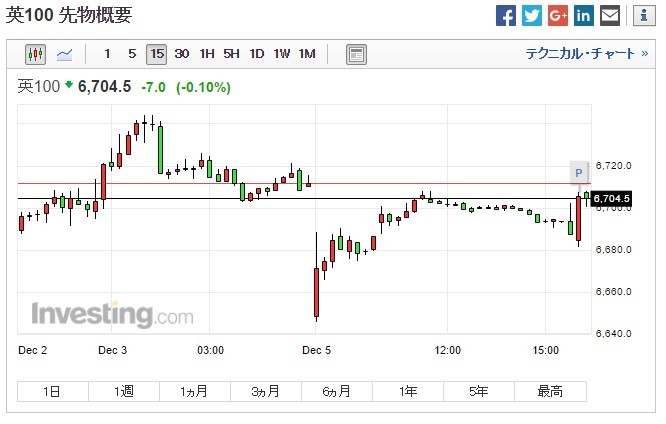Select candlestick chart type
The height and width of the screenshot is (424, 666).
[35, 54]
